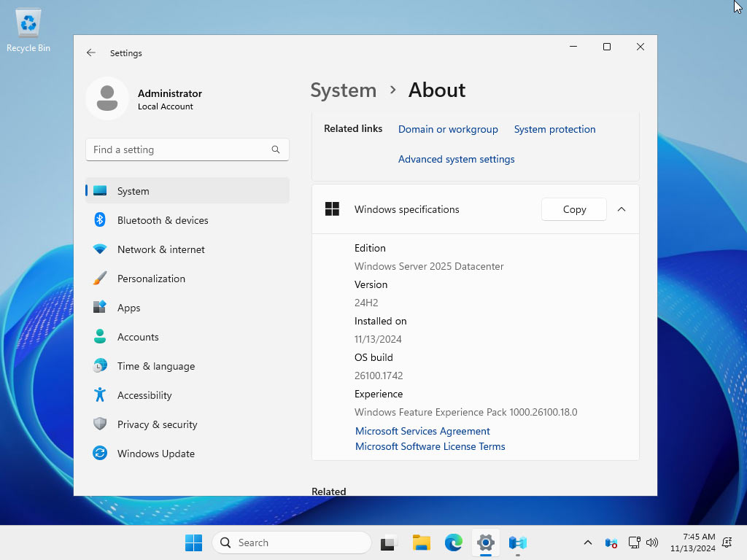747x560 pixels.
Task: Click the Time & language globe icon
Action: click(100, 366)
